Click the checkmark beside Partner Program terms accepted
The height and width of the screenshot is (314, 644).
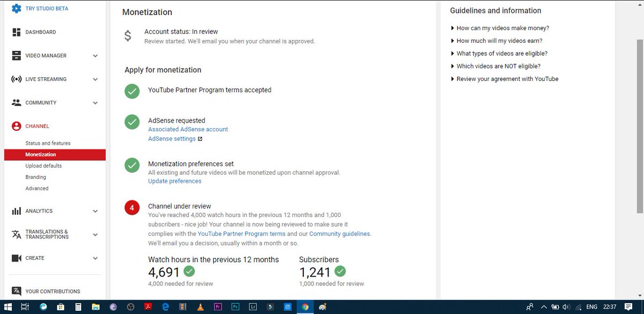coord(132,91)
